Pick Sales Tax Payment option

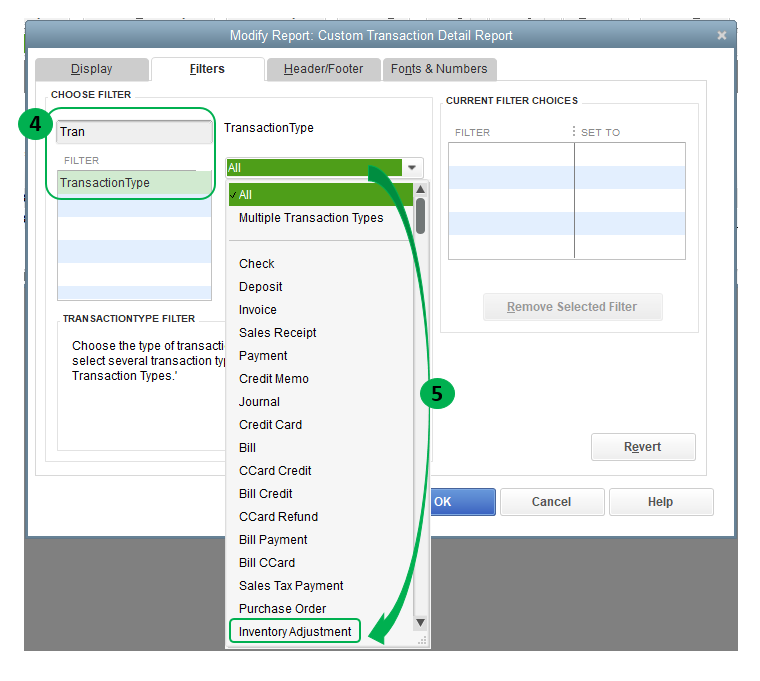point(291,586)
